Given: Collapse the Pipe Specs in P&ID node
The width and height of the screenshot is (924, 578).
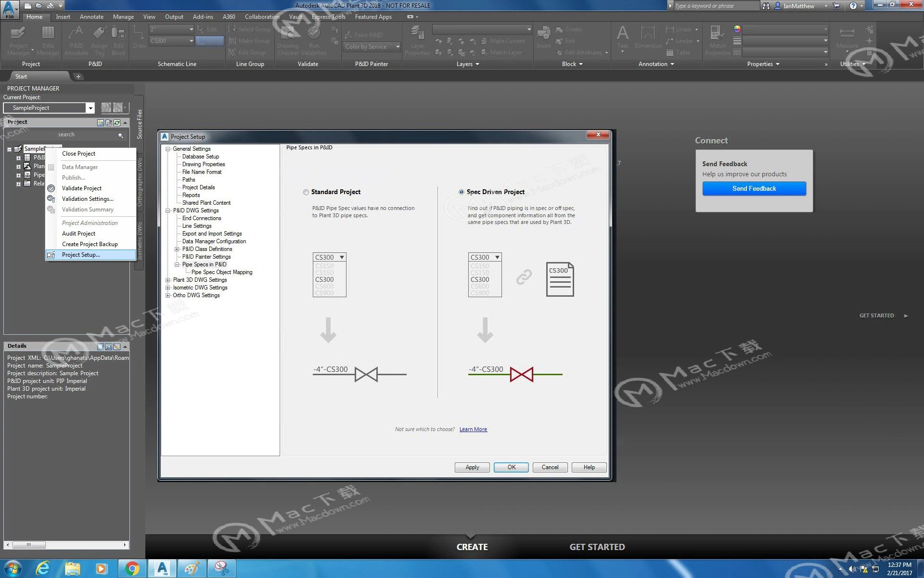Looking at the screenshot, I should pos(177,265).
